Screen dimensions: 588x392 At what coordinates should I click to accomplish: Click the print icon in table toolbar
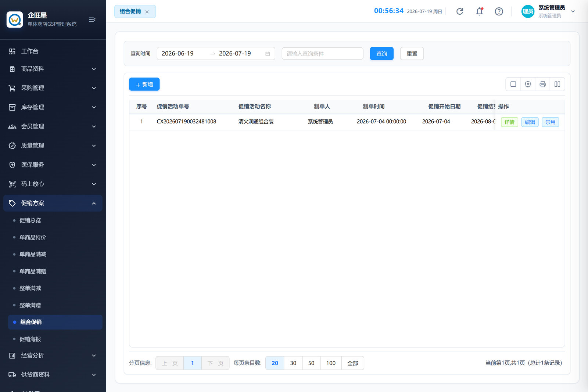[543, 84]
